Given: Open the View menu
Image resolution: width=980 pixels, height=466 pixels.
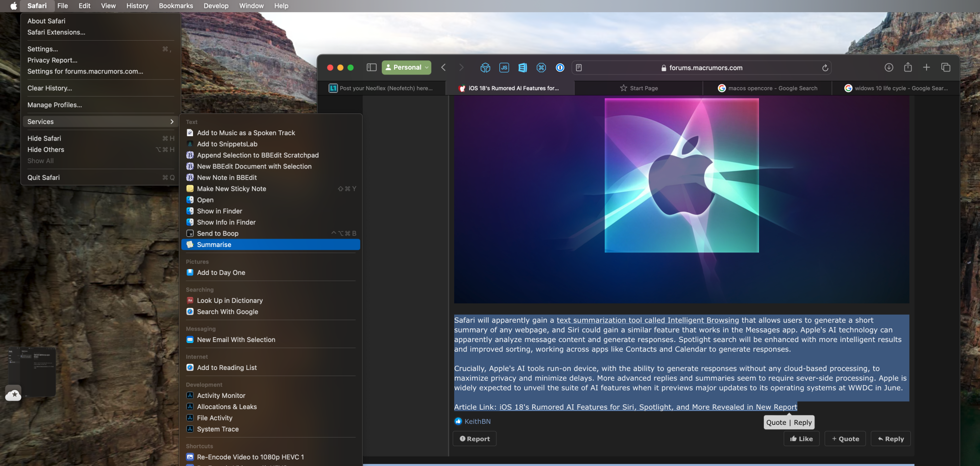Looking at the screenshot, I should 108,6.
